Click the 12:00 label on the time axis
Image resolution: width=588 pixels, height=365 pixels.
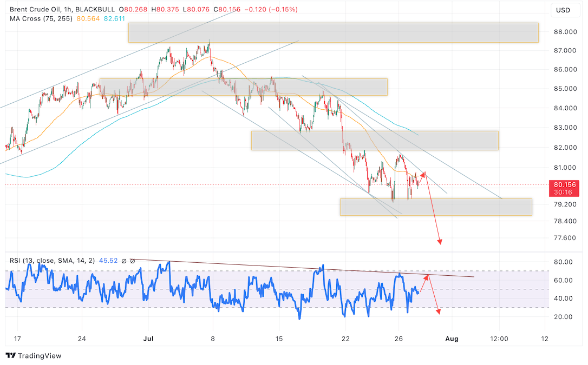499,339
